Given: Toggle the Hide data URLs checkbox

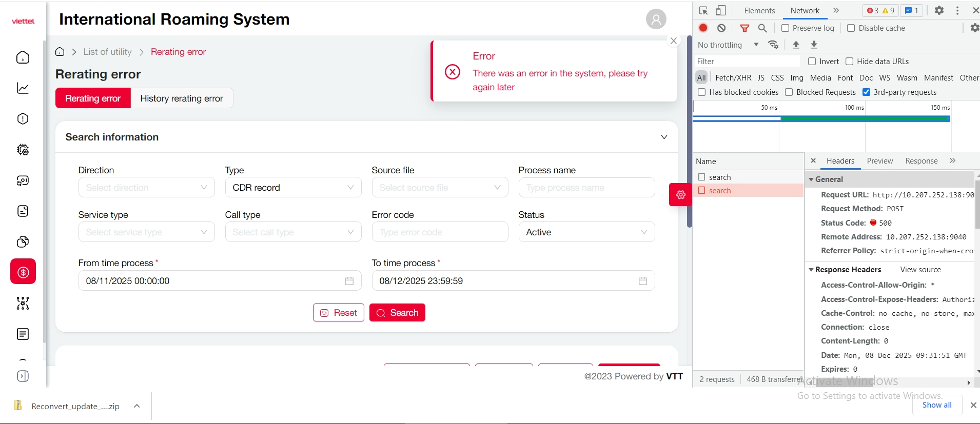Looking at the screenshot, I should (x=849, y=62).
